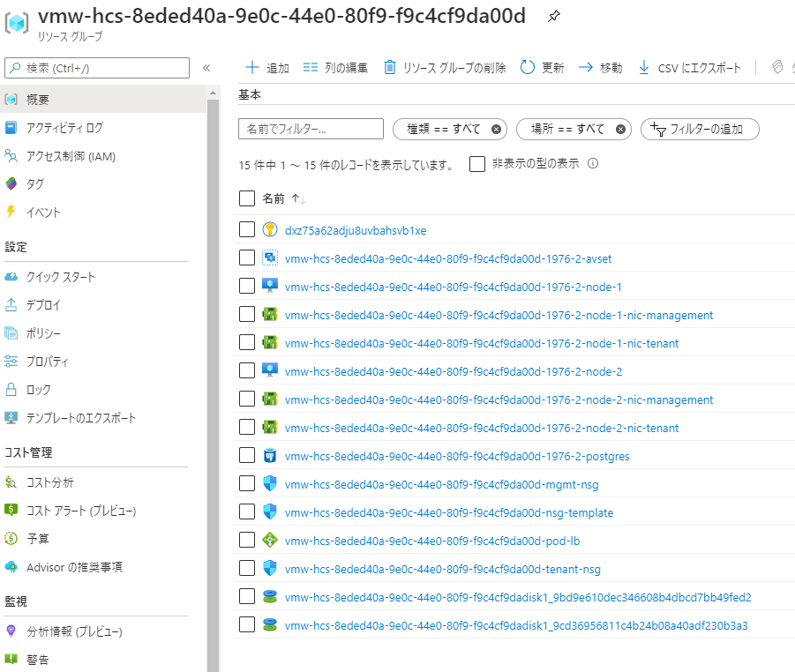Click the availability set icon for avset
This screenshot has height=672, width=795.
click(x=270, y=258)
